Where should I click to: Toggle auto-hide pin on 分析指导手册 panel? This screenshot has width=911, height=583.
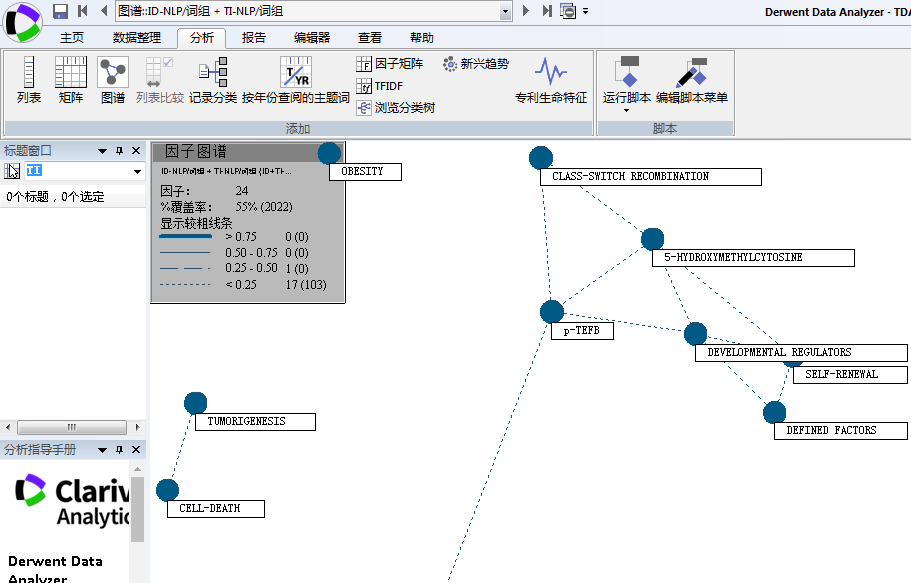pos(119,450)
